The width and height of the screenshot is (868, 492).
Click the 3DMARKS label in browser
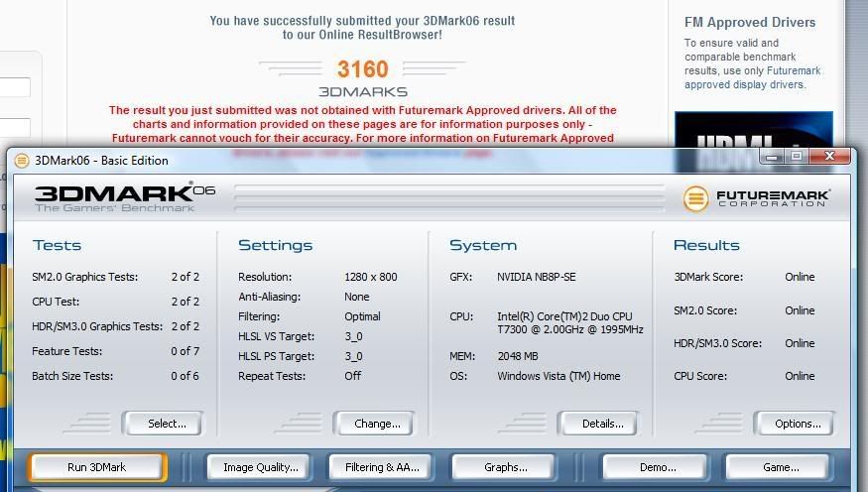(363, 92)
